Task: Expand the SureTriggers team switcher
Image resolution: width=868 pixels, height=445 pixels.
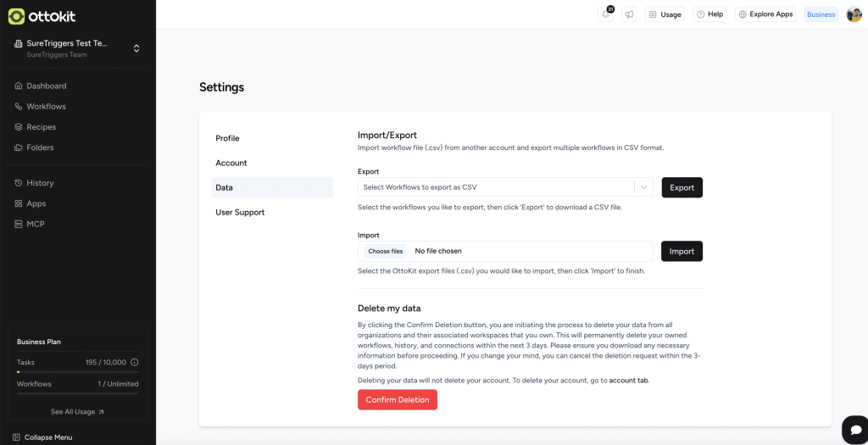Action: click(x=136, y=48)
